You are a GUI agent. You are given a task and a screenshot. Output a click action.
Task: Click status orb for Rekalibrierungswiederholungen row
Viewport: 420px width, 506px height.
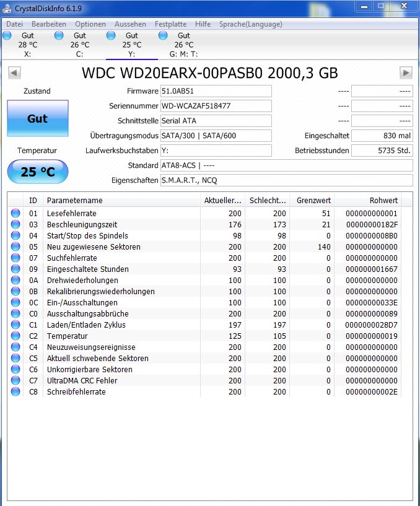[x=15, y=291]
